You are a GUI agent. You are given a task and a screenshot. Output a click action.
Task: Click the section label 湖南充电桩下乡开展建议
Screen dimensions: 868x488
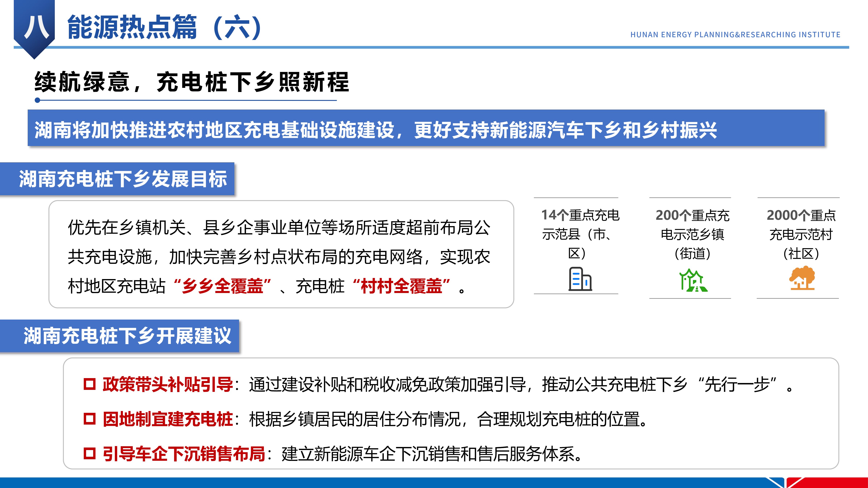pos(120,336)
